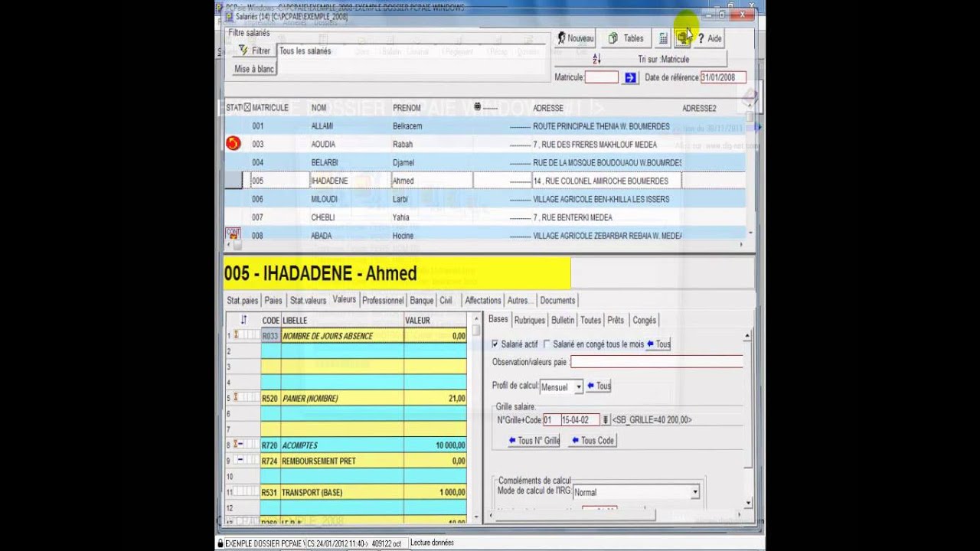Click the A-Z sort order icon
980x551 pixels.
597,59
